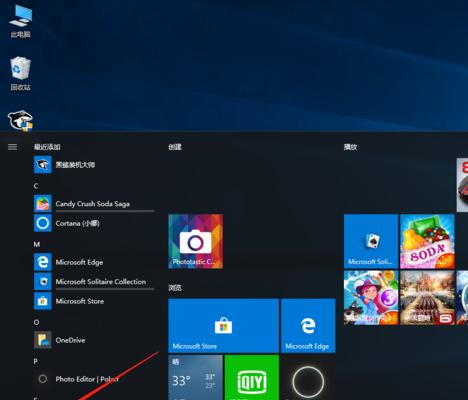Open the Gameloft army game tile

(x=427, y=298)
